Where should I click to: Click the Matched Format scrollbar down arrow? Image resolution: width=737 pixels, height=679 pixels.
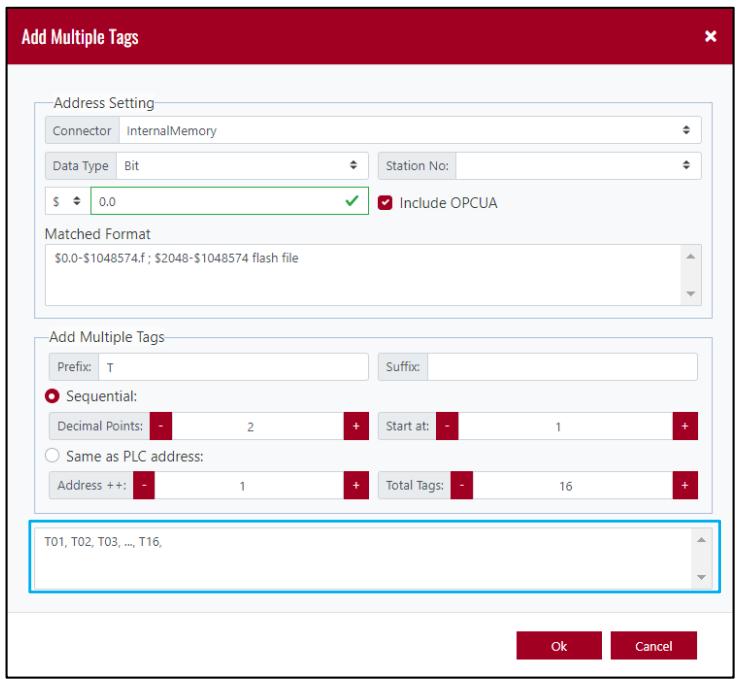coord(690,294)
